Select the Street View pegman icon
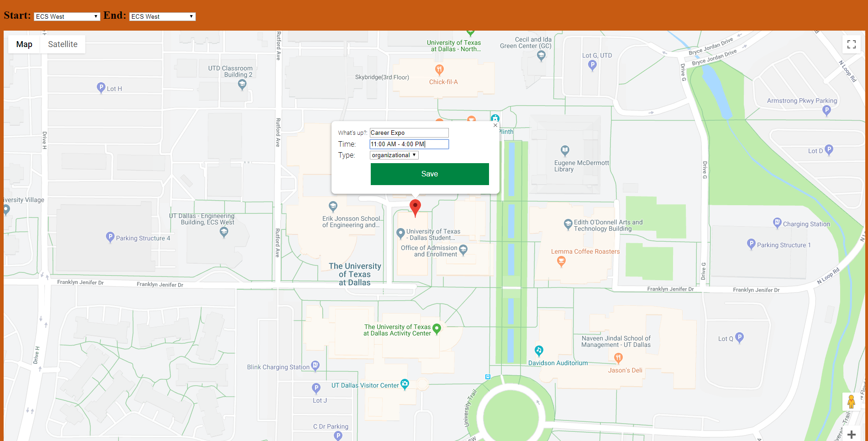Image resolution: width=868 pixels, height=441 pixels. pos(851,402)
